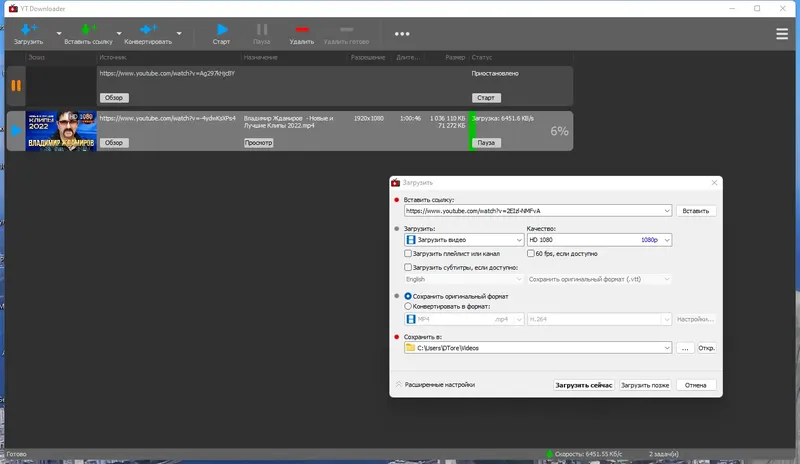Enable Загрузить субтитры checkbox
Screen dimensions: 800x464
[x=408, y=267]
